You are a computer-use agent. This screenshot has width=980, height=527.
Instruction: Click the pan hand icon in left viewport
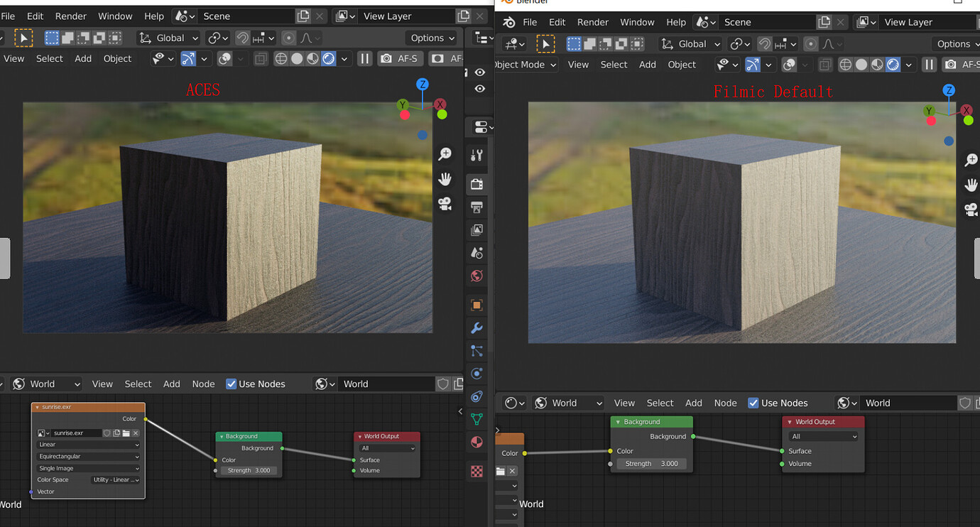click(445, 179)
